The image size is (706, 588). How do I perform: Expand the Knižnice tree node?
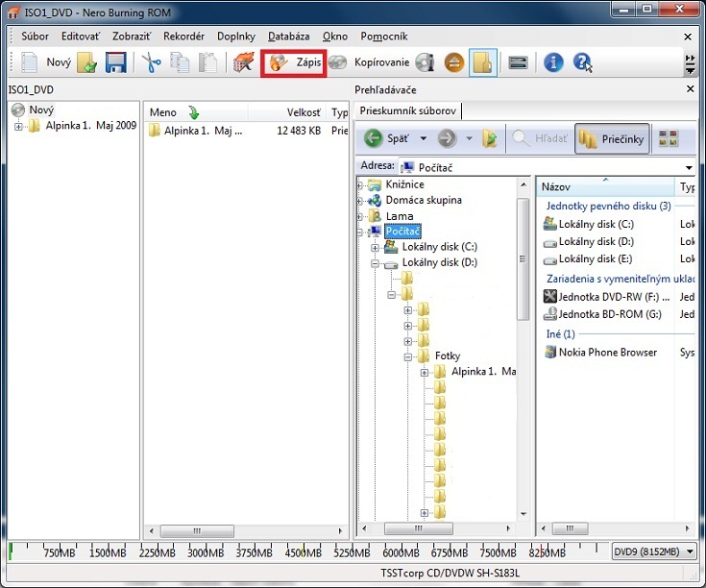(x=360, y=185)
